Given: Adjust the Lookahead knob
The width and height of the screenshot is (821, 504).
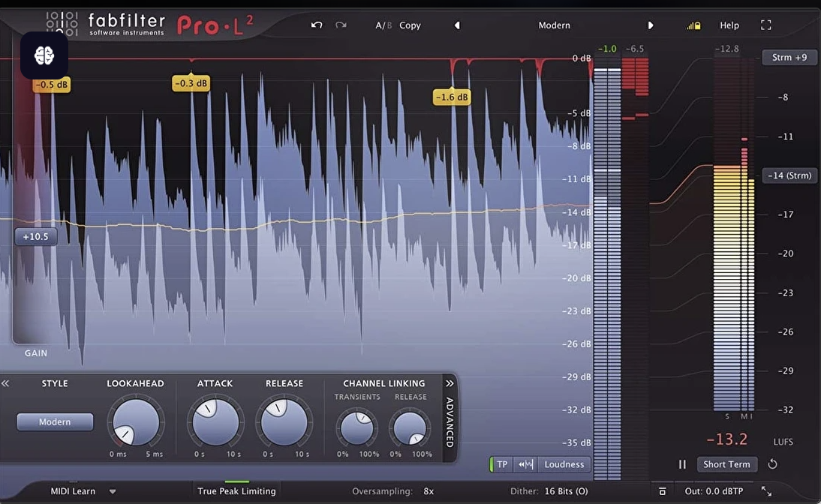Looking at the screenshot, I should (x=136, y=422).
